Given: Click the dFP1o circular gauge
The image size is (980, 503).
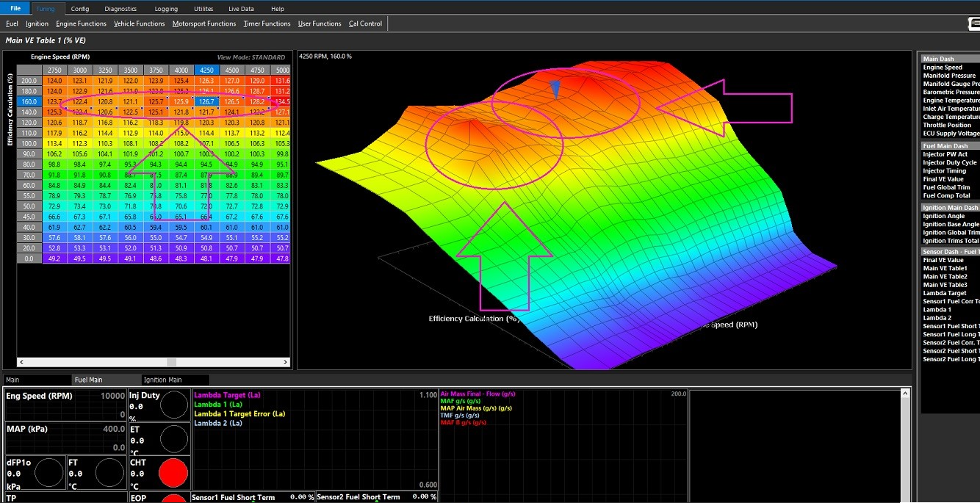Looking at the screenshot, I should tap(49, 473).
